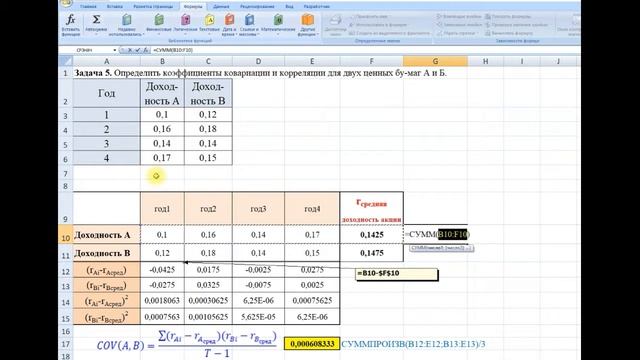Screen dimensions: 640x360
Task: Select column H header
Action: pos(485,61)
